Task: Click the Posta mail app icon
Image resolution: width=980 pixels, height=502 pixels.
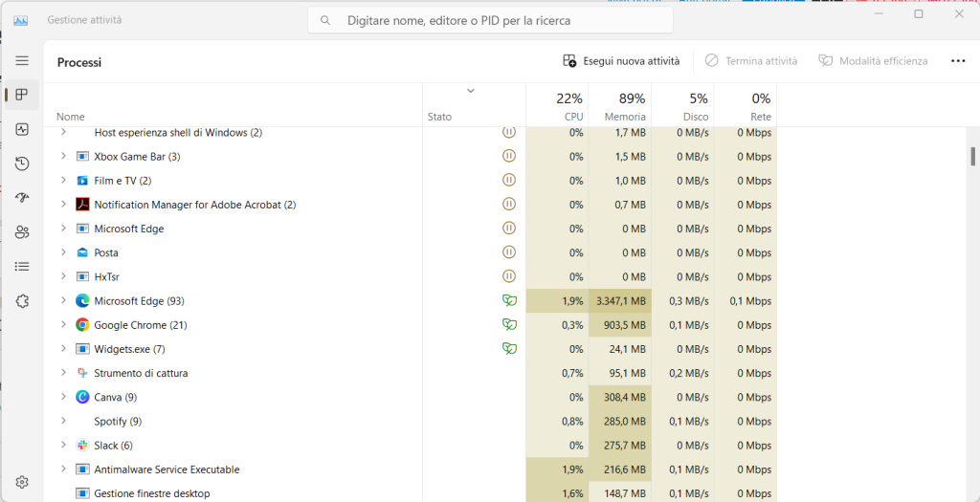Action: [x=82, y=252]
